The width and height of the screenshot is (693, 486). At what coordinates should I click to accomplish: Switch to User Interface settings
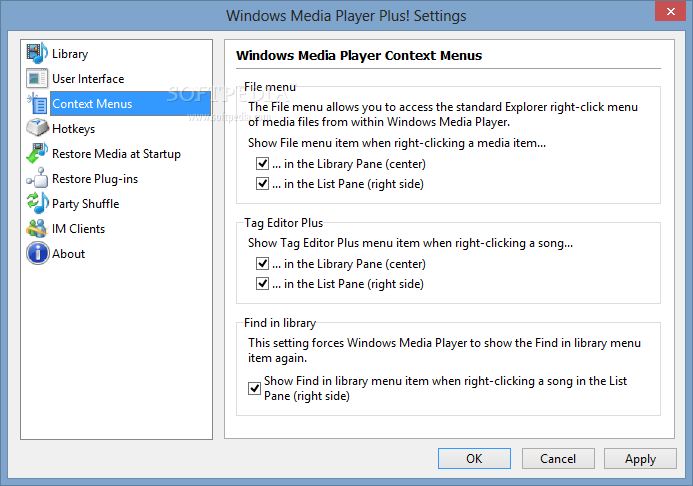tap(88, 79)
